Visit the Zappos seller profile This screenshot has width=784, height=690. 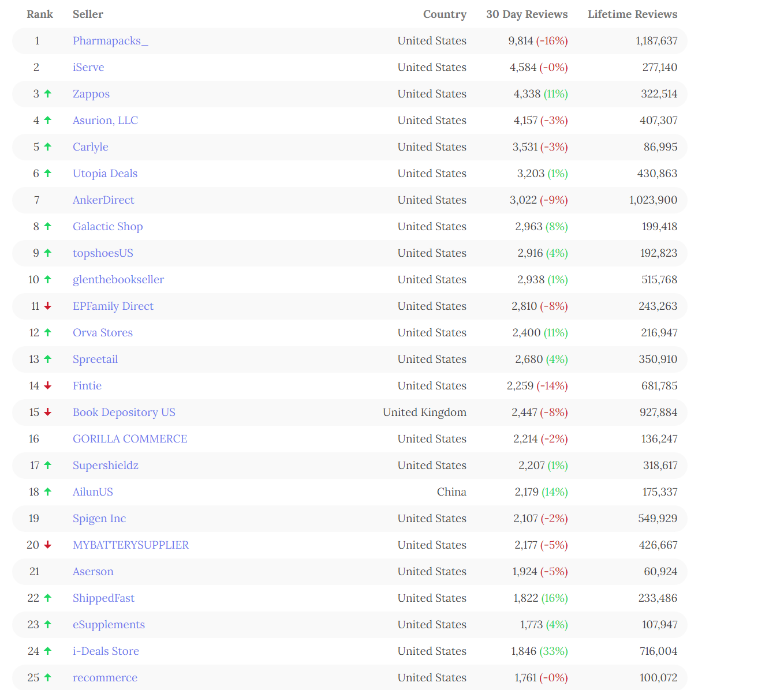click(x=91, y=94)
